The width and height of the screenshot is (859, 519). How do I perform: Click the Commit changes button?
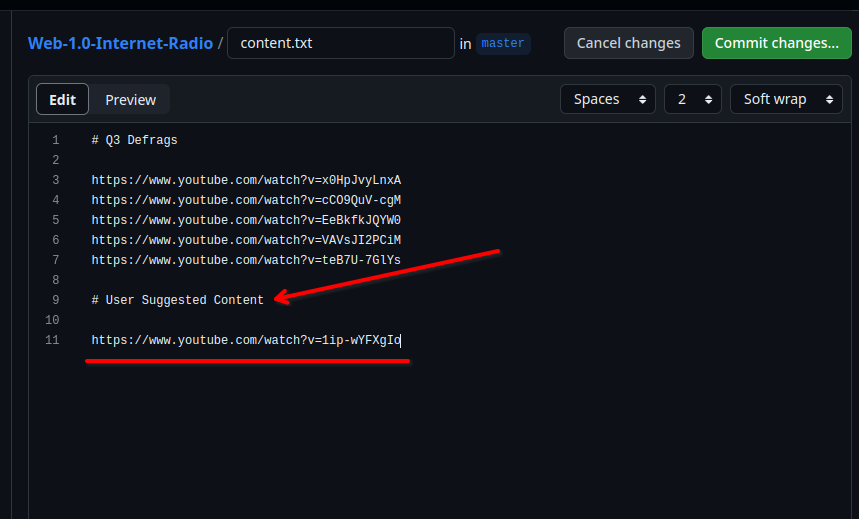point(776,43)
